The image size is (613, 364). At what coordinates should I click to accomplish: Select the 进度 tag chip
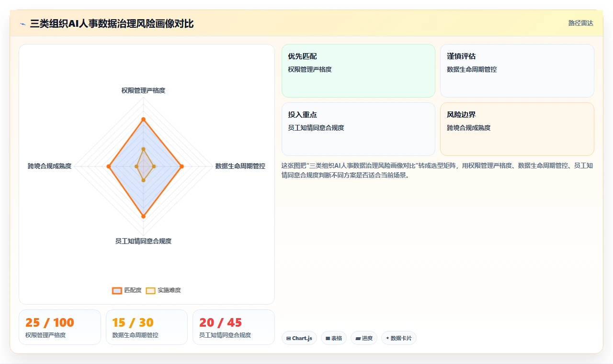364,338
